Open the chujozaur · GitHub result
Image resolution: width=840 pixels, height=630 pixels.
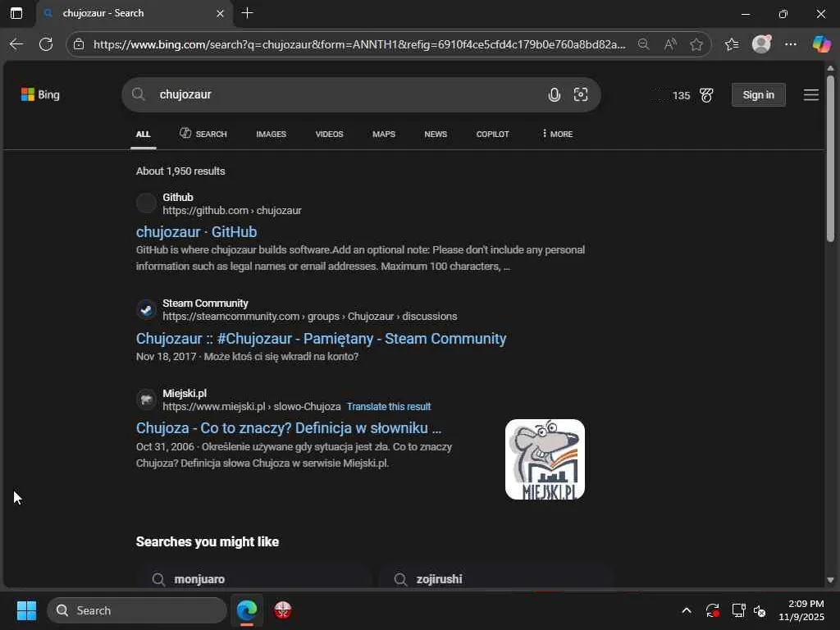(197, 232)
